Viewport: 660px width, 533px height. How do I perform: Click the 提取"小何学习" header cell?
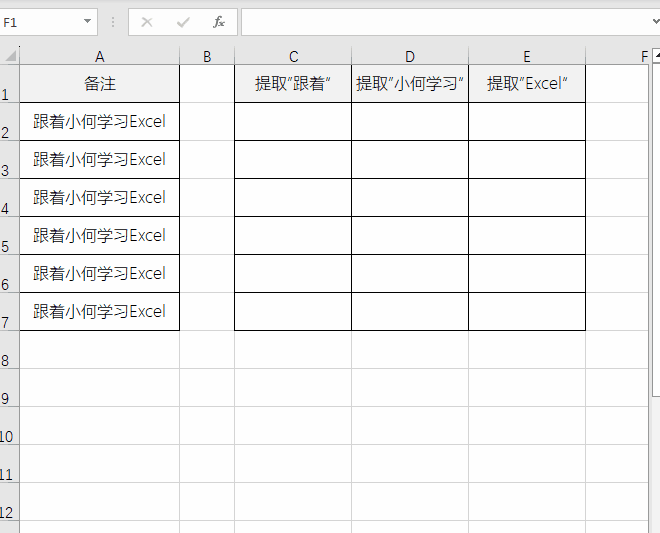point(410,84)
